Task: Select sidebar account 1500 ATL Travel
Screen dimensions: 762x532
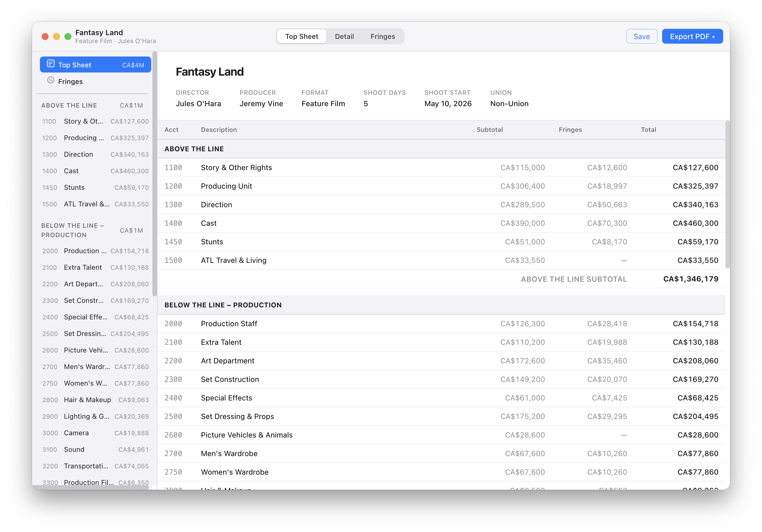Action: [96, 204]
